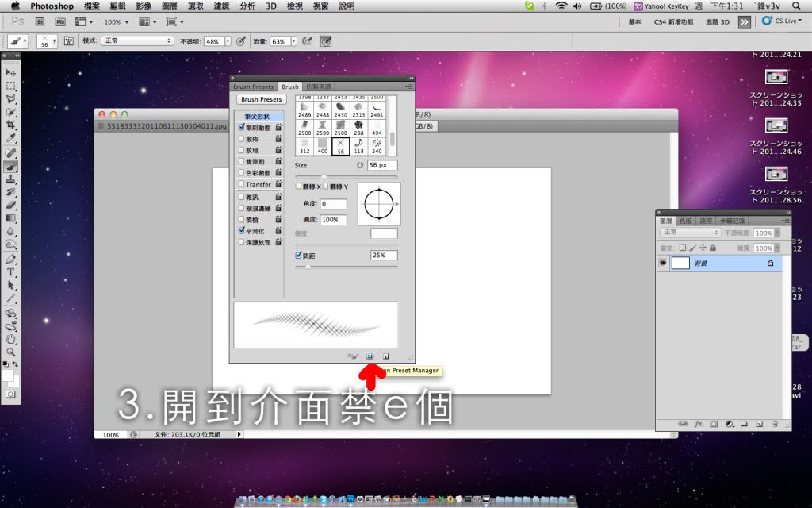This screenshot has width=812, height=508.
Task: Choose the Clone Stamp tool
Action: [11, 179]
